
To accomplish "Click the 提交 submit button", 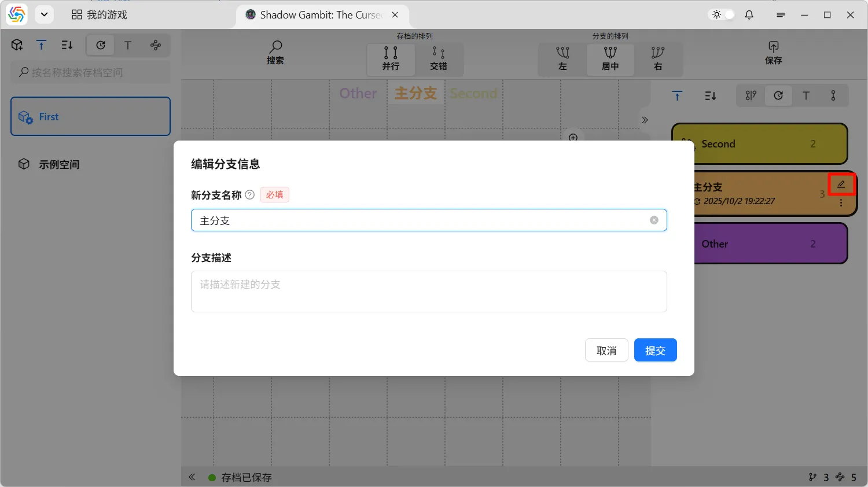I will (x=655, y=351).
